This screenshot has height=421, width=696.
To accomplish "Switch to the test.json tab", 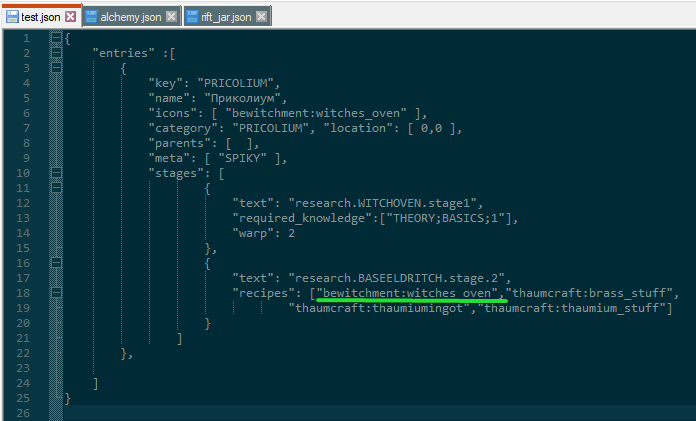I will click(x=41, y=17).
